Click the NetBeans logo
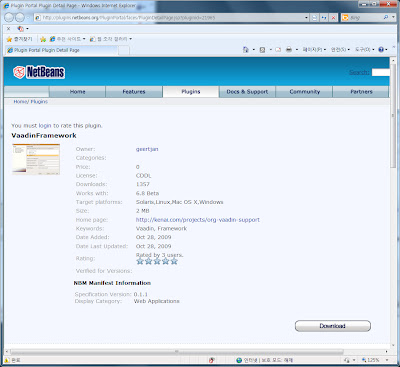 pyautogui.click(x=39, y=72)
